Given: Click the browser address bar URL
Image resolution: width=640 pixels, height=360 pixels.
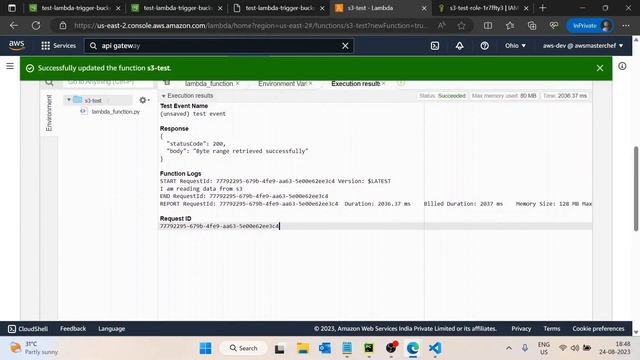Looking at the screenshot, I should (251, 26).
